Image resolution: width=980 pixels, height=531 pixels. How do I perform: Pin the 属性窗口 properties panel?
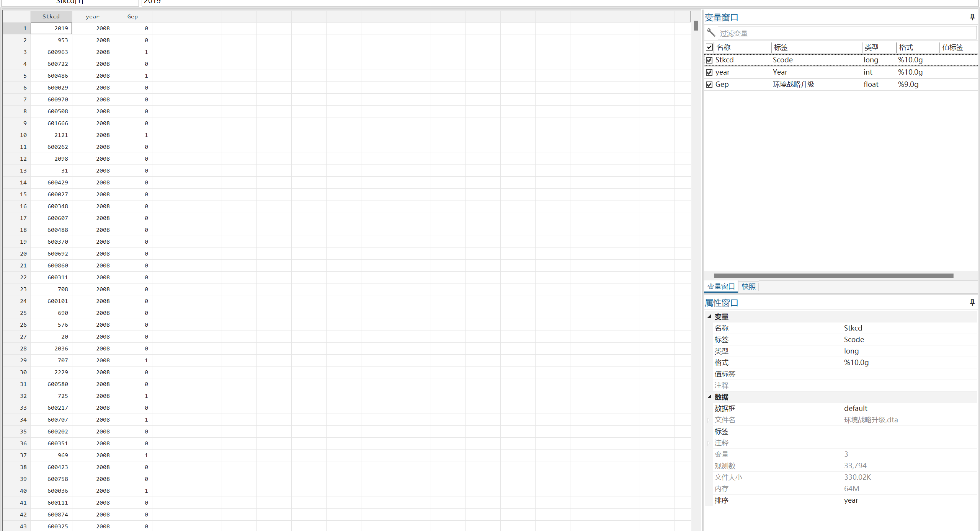pyautogui.click(x=972, y=303)
